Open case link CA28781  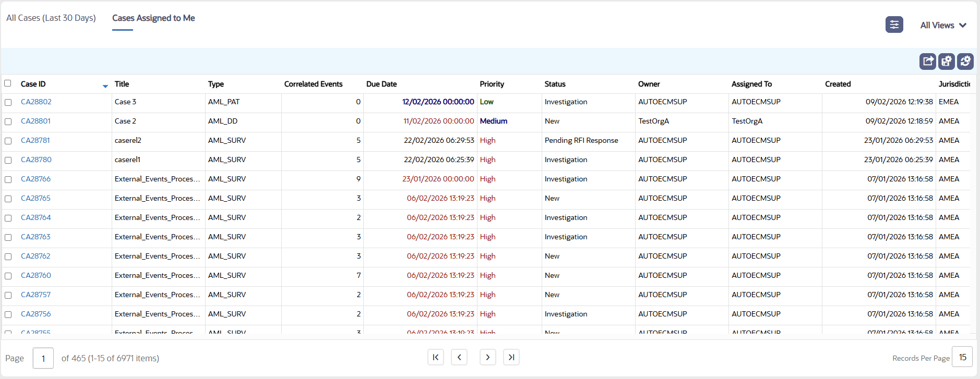[x=35, y=140]
